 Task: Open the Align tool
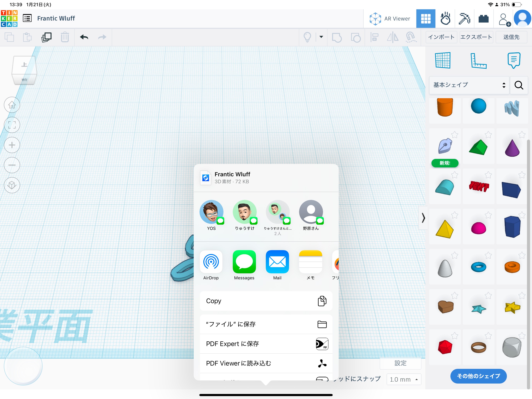click(x=374, y=37)
